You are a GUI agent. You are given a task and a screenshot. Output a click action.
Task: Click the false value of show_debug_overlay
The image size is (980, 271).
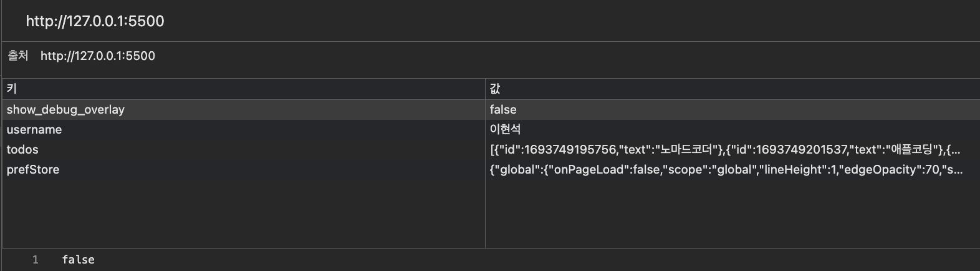[503, 109]
